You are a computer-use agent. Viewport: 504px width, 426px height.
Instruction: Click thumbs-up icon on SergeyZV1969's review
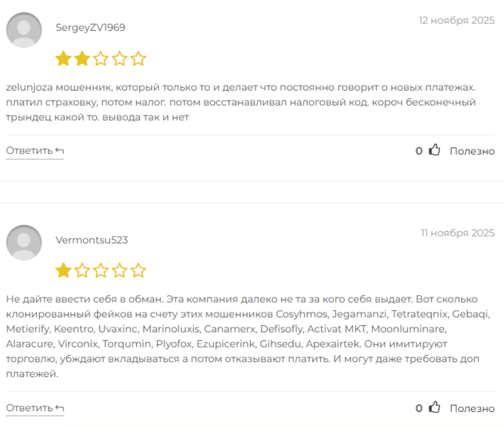[435, 151]
